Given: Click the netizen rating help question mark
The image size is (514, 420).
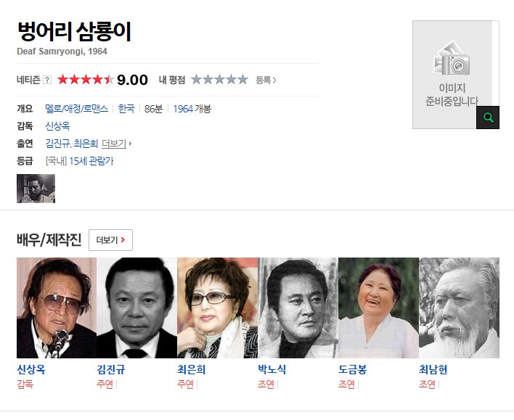Looking at the screenshot, I should [x=47, y=80].
